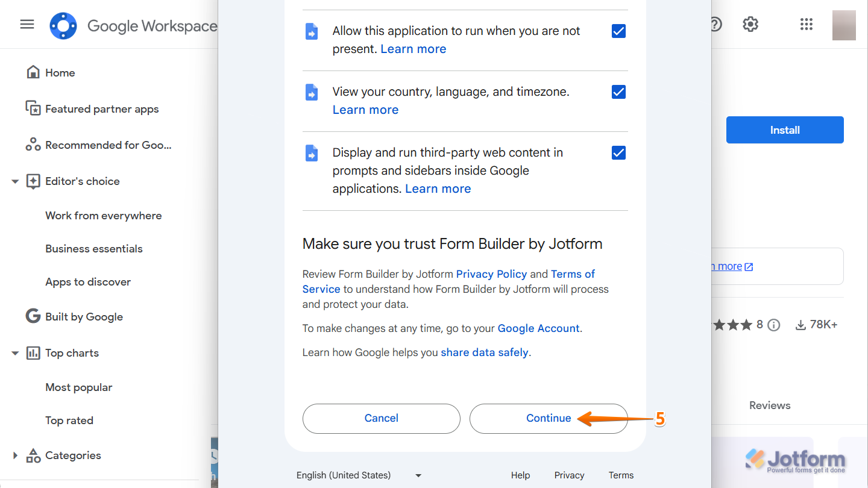
Task: Open Jotform's Privacy Policy link
Action: click(491, 274)
